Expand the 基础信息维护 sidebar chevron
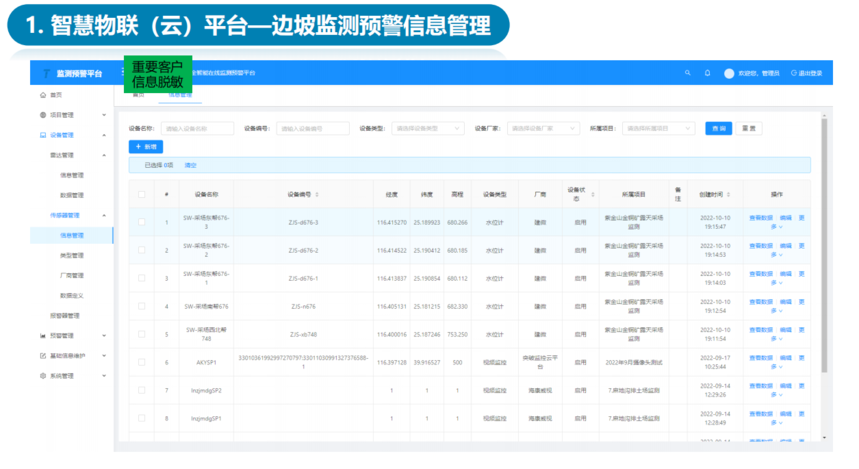This screenshot has height=469, width=859. (104, 356)
